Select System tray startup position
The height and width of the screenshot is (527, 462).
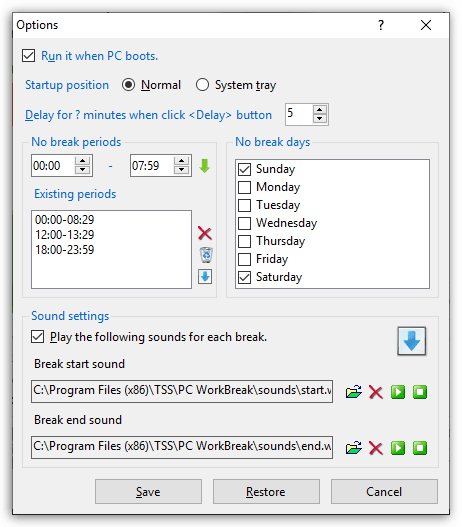202,85
